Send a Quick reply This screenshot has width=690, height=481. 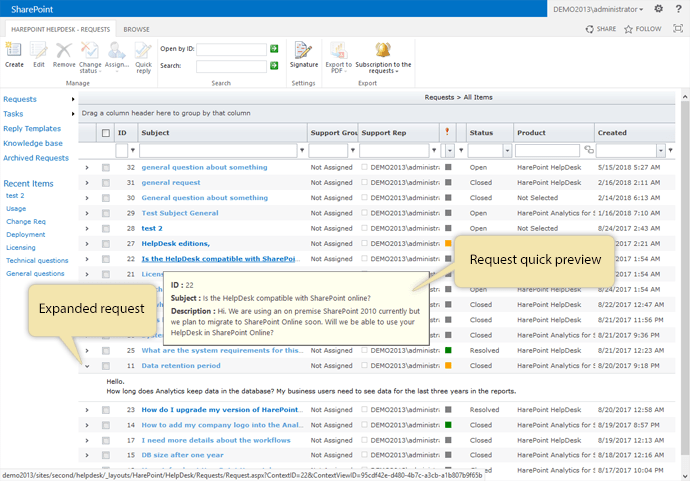point(143,58)
